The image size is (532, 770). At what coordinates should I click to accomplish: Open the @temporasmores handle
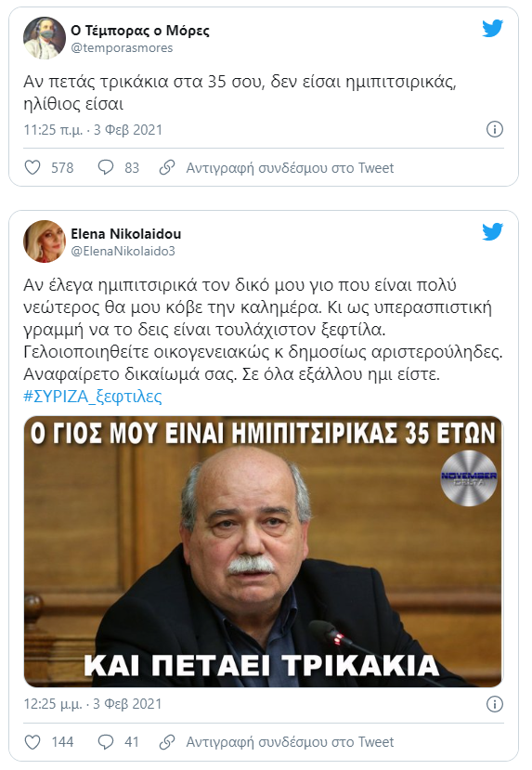(x=122, y=48)
